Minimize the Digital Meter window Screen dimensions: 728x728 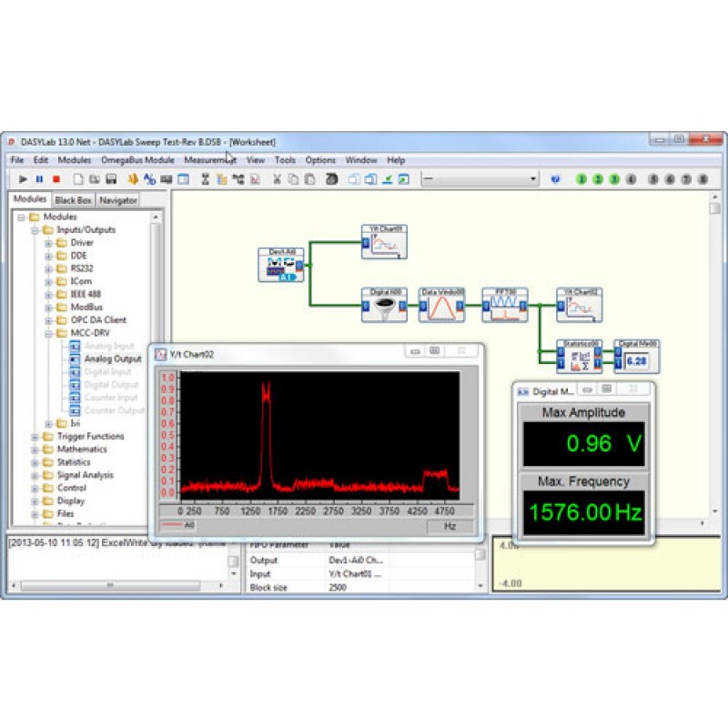coord(587,390)
